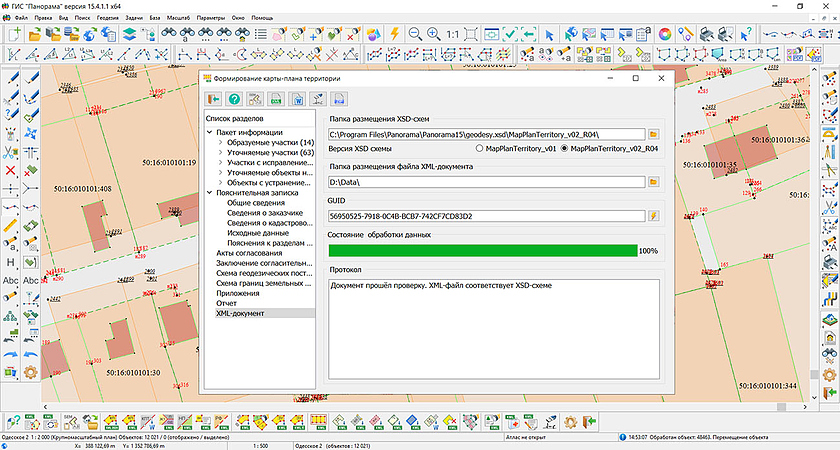Click the lightning icon to generate GUID
The height and width of the screenshot is (450, 840).
click(654, 215)
